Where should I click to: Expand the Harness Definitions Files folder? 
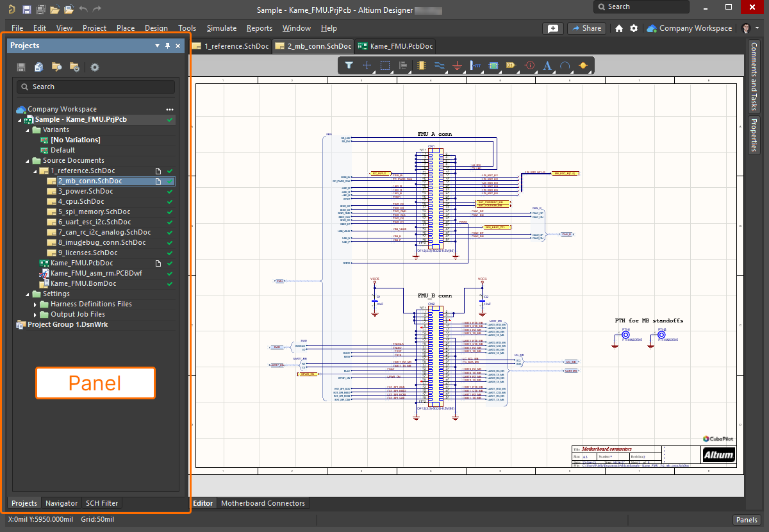pos(36,304)
